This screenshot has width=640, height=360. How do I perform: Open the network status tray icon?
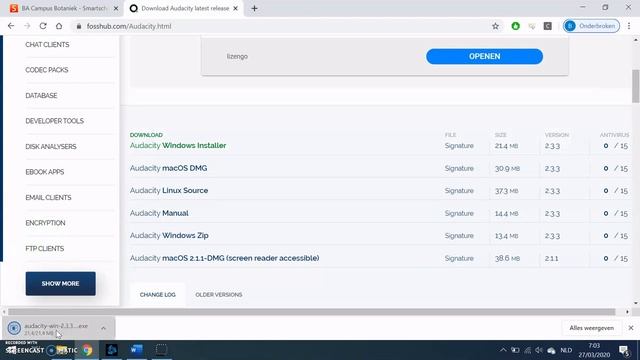[527, 350]
